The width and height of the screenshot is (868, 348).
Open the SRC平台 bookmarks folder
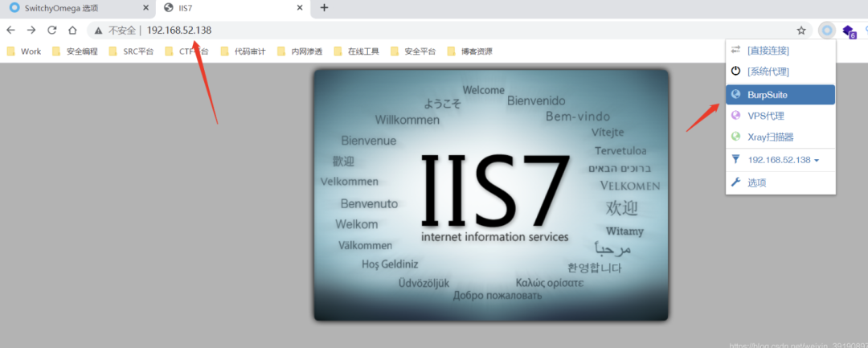pos(132,51)
